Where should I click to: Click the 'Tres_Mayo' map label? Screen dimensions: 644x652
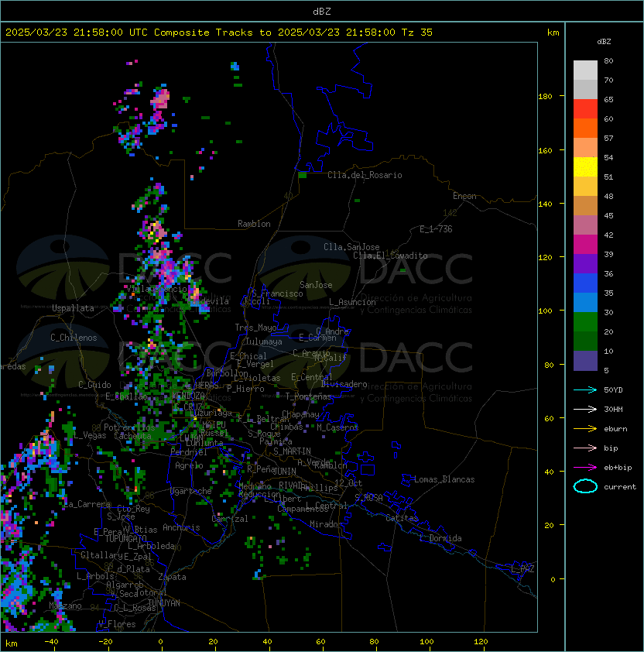tap(255, 328)
